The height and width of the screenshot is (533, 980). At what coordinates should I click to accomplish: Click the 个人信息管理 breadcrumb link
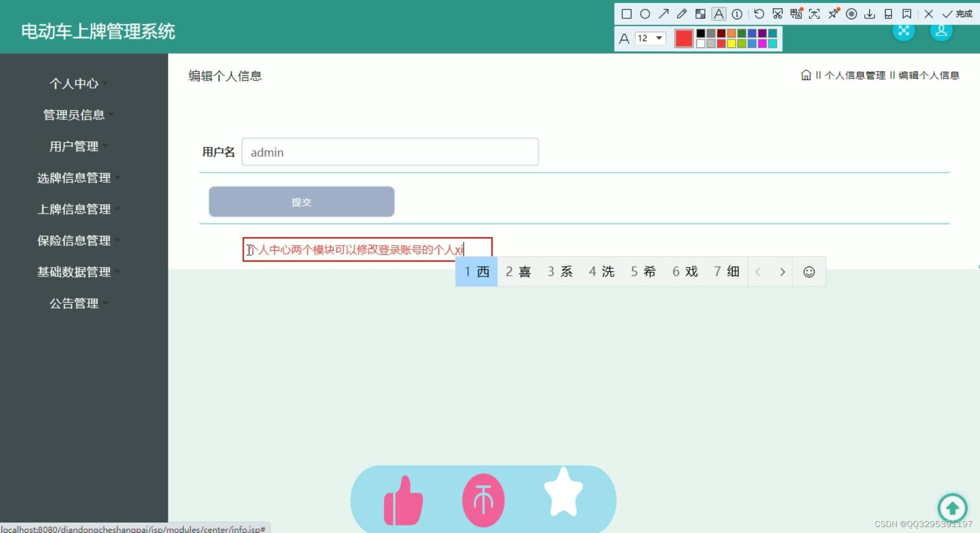(x=855, y=76)
